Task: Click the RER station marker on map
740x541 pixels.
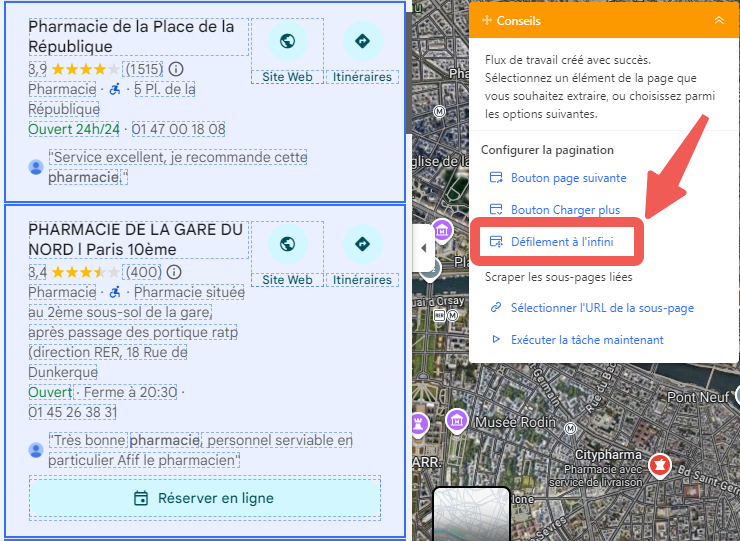Action: click(439, 315)
